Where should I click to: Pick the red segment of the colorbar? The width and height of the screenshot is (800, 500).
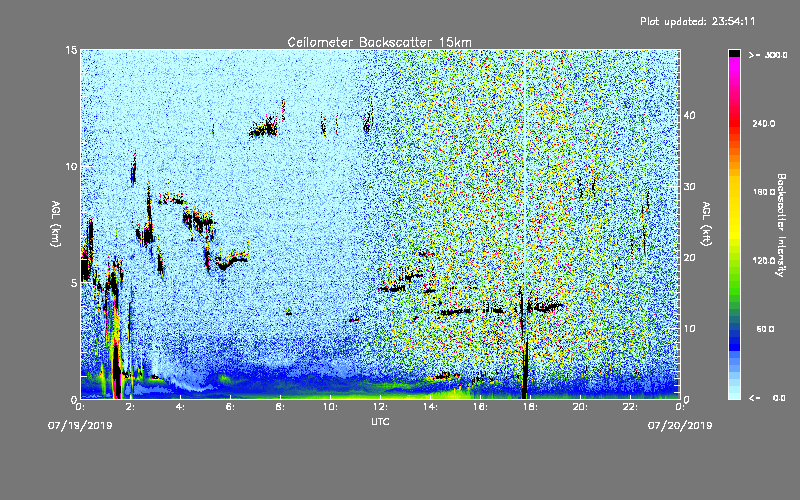pos(734,125)
